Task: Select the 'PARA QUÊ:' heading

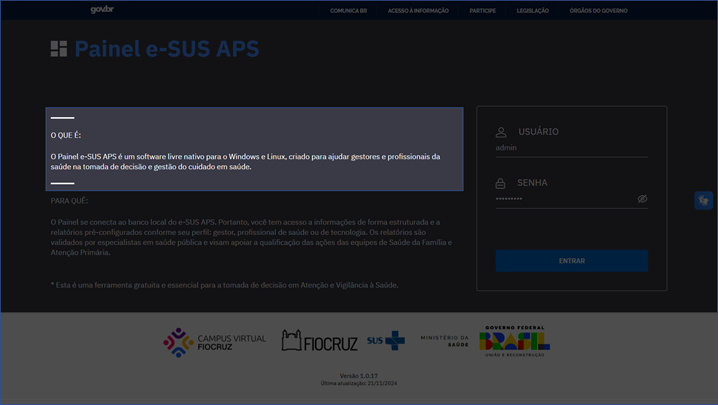Action: click(69, 201)
